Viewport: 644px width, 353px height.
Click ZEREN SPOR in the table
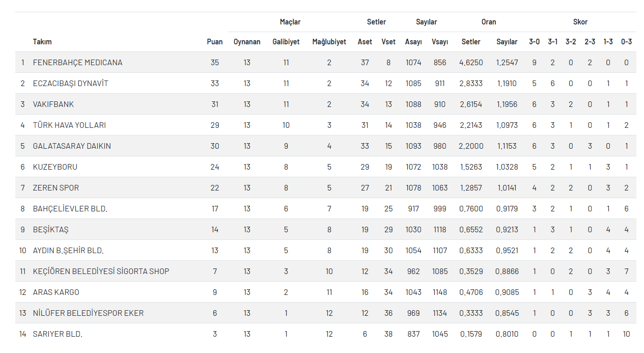[56, 188]
